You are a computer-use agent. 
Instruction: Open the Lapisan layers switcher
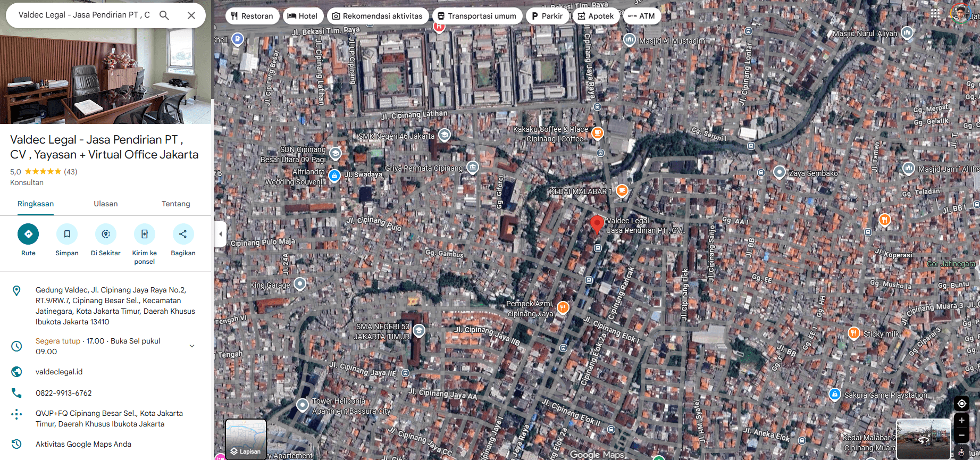pyautogui.click(x=246, y=439)
